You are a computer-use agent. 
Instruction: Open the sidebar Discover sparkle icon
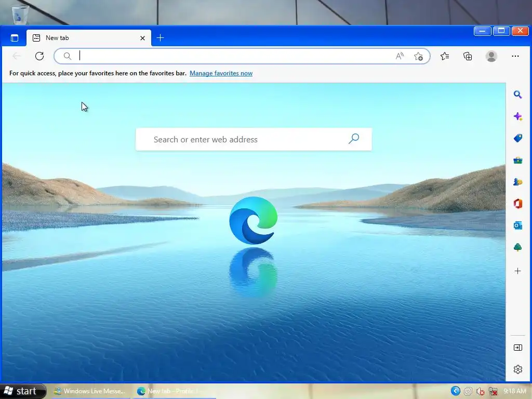[517, 117]
